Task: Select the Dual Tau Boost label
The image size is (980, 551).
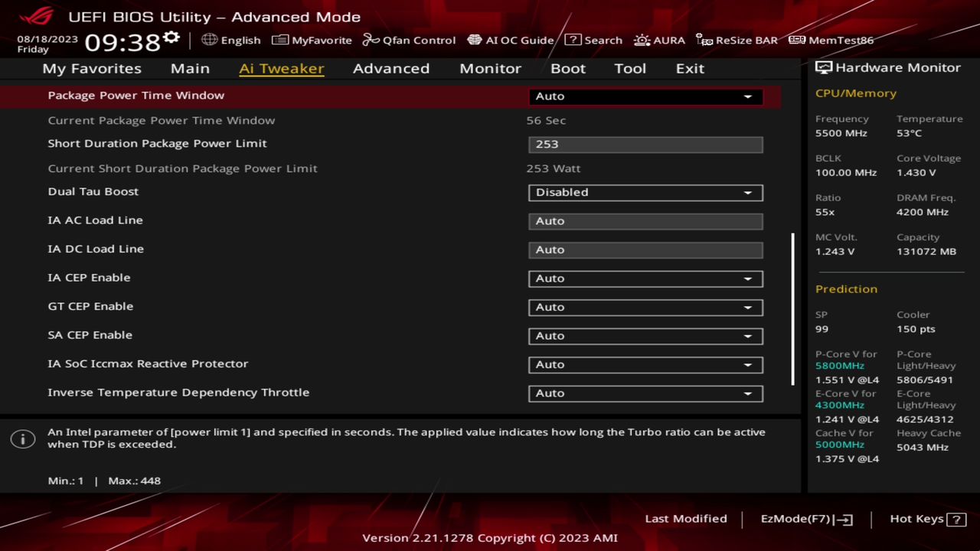Action: (93, 191)
